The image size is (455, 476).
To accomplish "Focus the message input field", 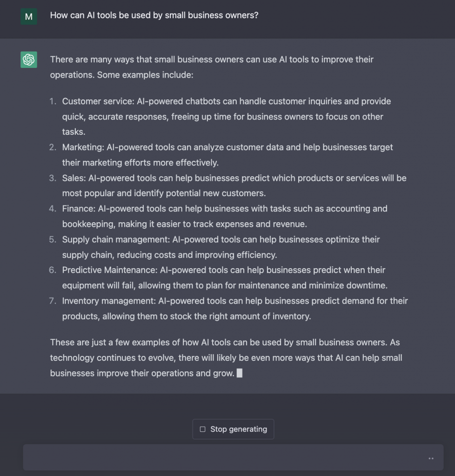I will tap(223, 457).
